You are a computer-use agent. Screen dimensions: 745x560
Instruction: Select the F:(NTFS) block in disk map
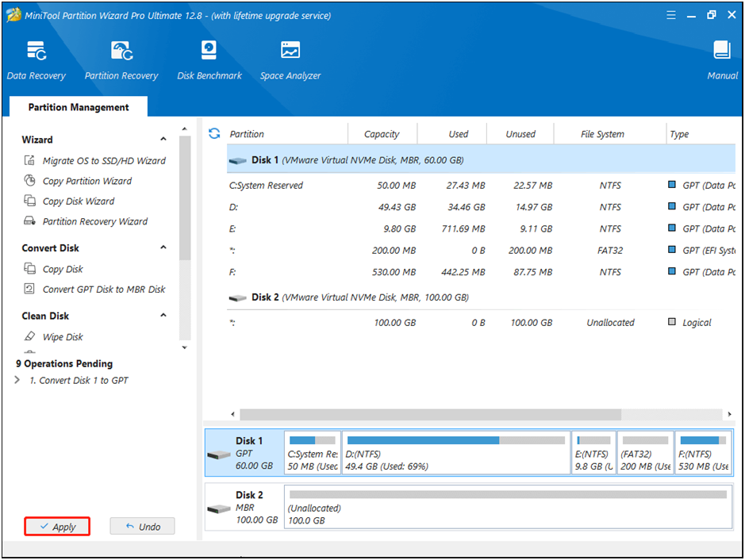point(703,453)
